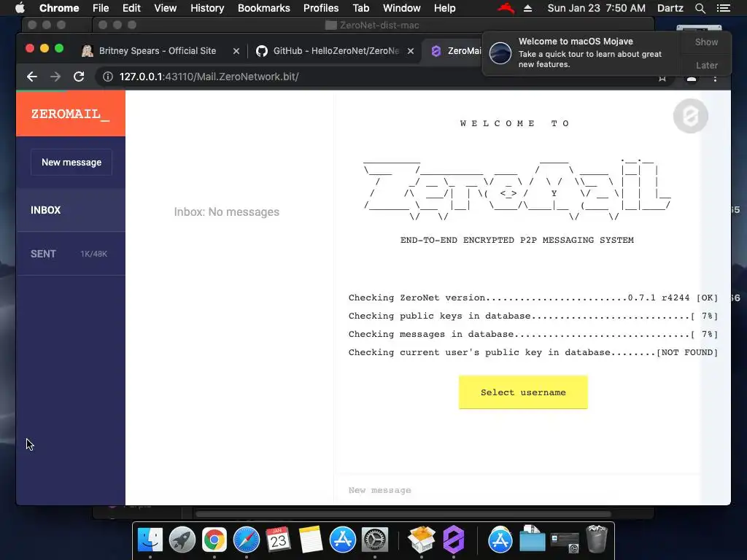Click the red menu bar status icon
747x560 pixels.
(x=506, y=8)
